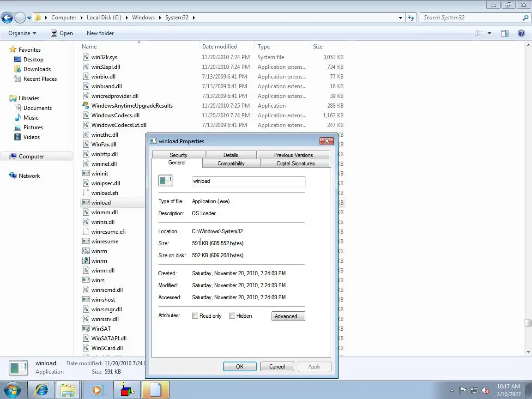Viewport: 532px width, 399px height.
Task: Open the Windows Start menu
Action: (x=12, y=390)
